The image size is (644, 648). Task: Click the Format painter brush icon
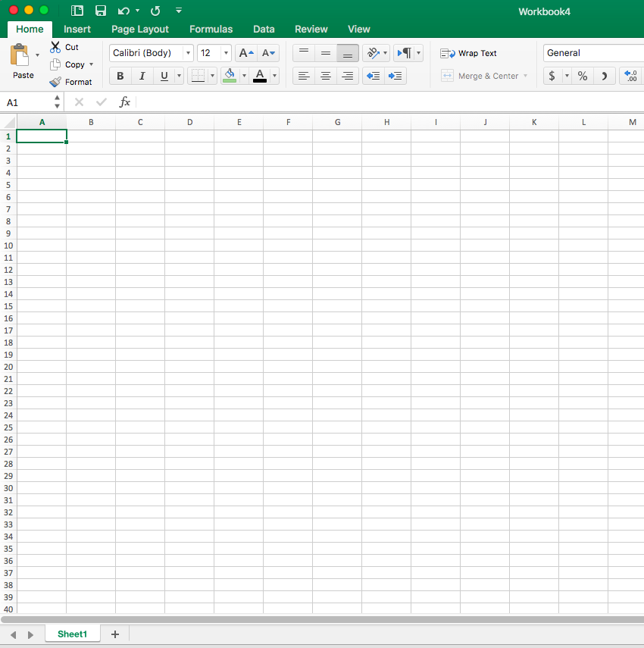(55, 82)
